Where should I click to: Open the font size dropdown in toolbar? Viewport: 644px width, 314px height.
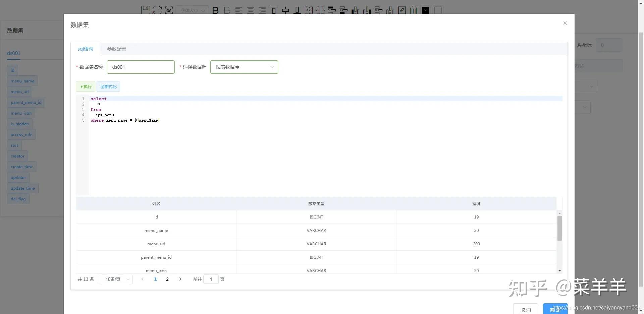192,10
